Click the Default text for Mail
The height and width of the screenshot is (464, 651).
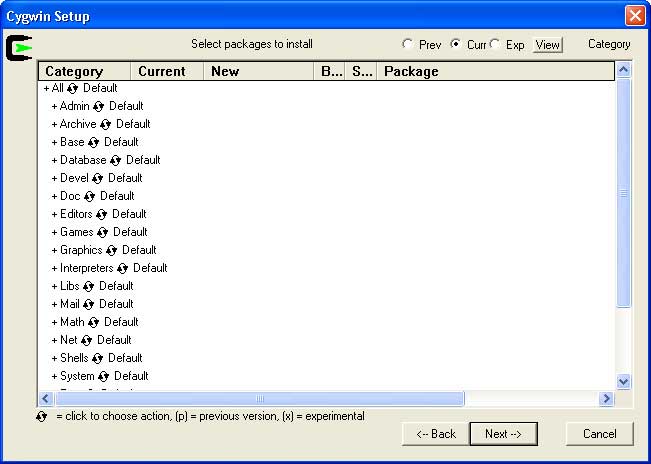click(116, 304)
